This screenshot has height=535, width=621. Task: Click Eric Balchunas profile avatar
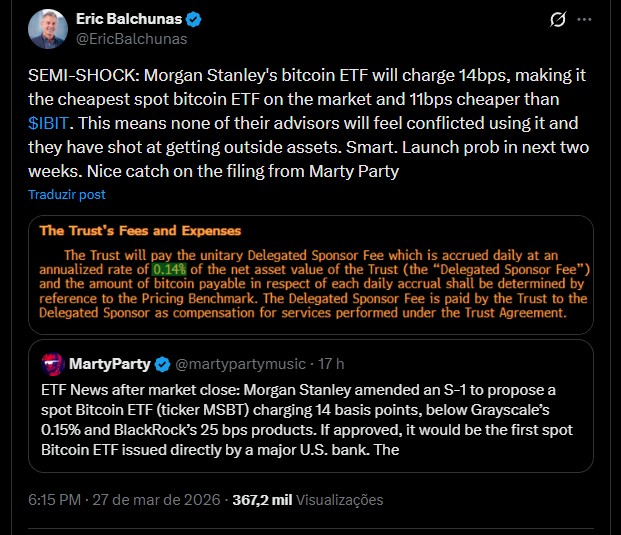[48, 30]
